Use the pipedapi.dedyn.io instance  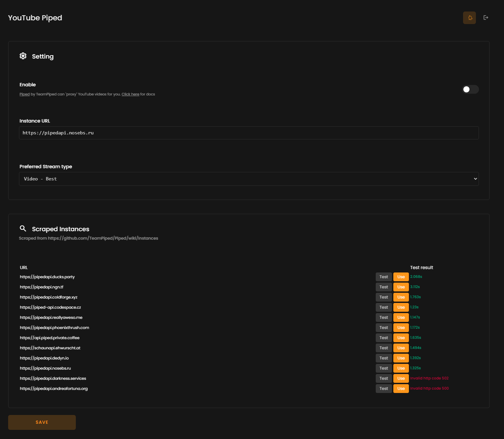click(401, 358)
